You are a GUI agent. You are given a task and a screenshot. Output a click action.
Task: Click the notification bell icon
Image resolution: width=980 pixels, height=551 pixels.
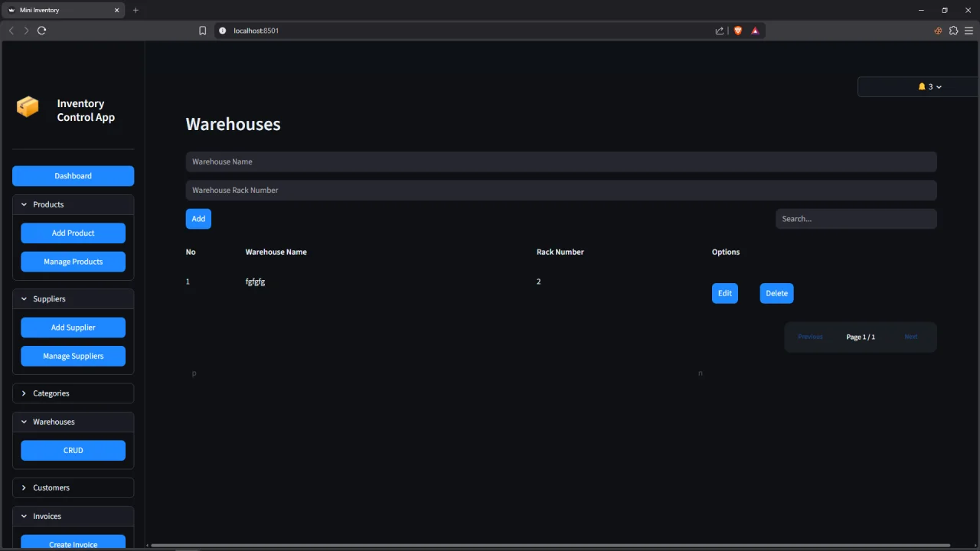(922, 86)
